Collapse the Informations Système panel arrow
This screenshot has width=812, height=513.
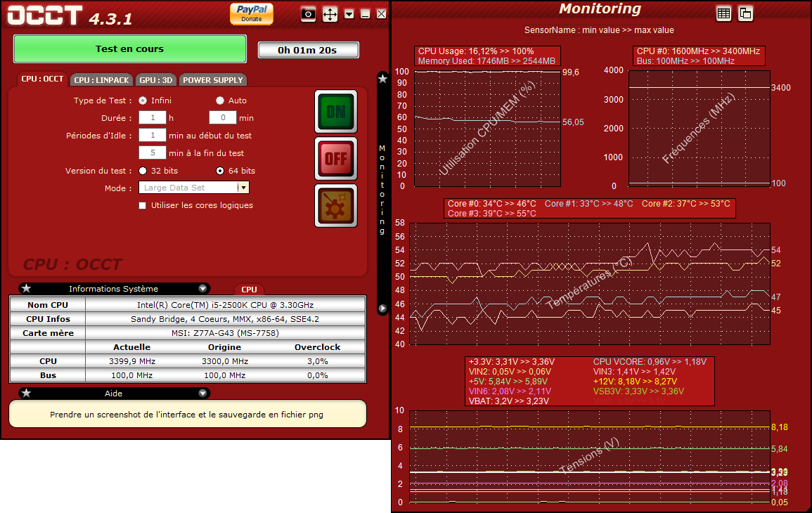202,289
